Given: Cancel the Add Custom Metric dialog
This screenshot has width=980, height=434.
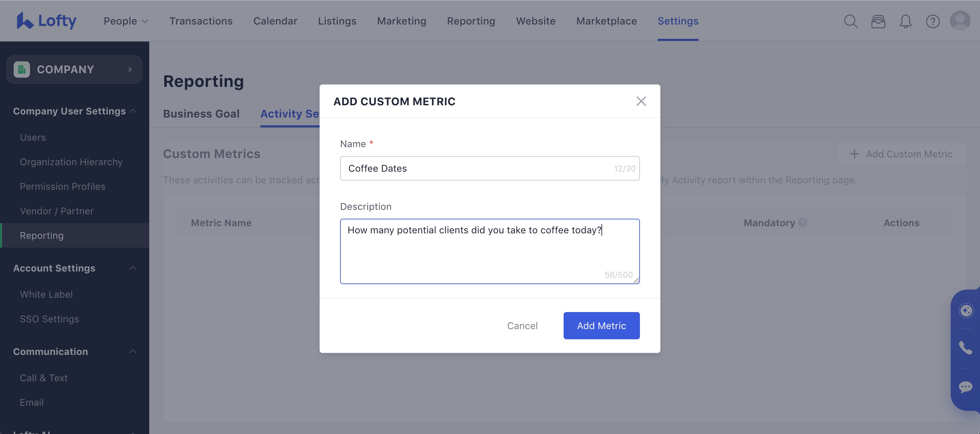Looking at the screenshot, I should click(x=522, y=326).
